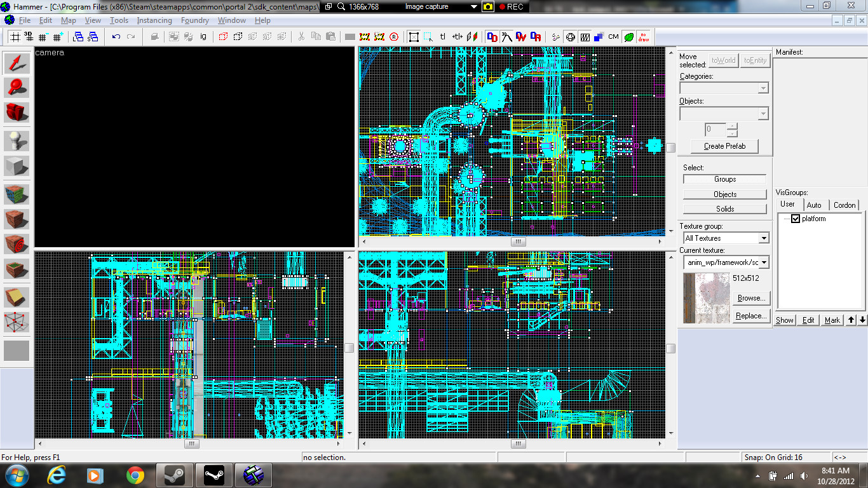868x488 pixels.
Task: Select the Vertex manipulation tool
Action: click(17, 322)
